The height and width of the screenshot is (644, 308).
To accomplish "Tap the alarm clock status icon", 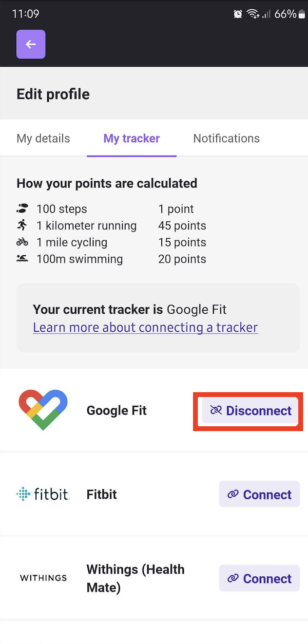I will point(238,14).
